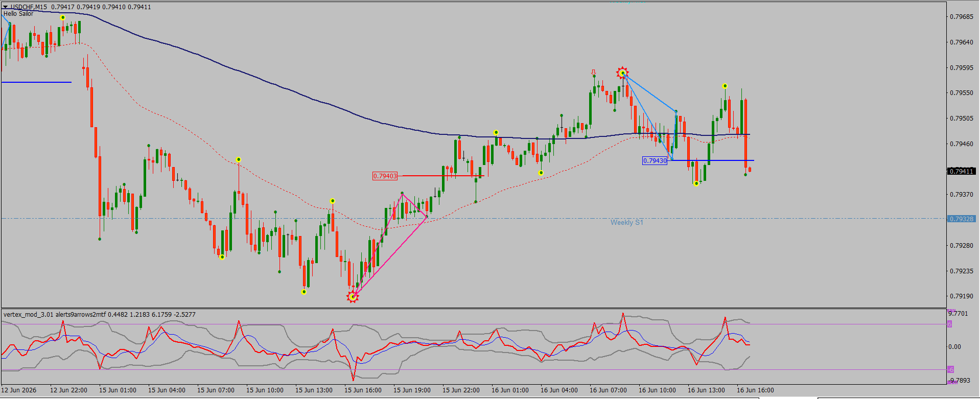
Task: Click the black 0.79411 current price tag
Action: pos(962,171)
